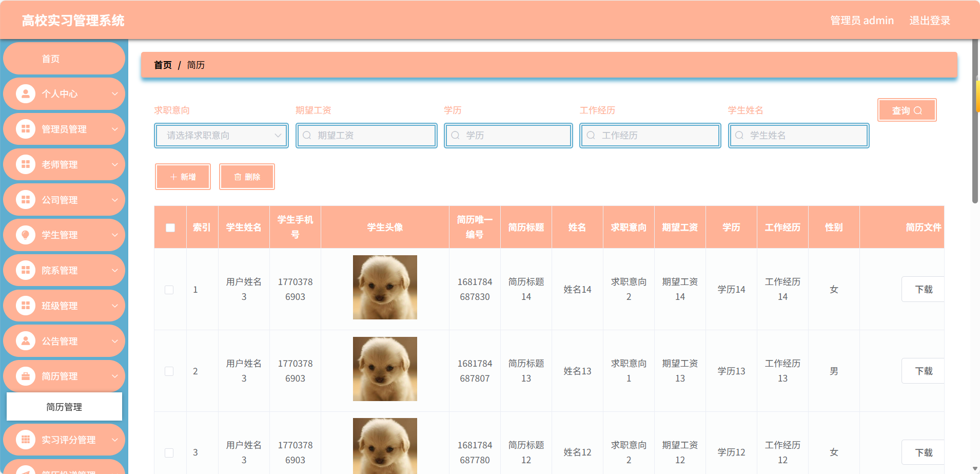The image size is (980, 474).
Task: Click the 学生管理 lightbulb icon
Action: [x=26, y=235]
